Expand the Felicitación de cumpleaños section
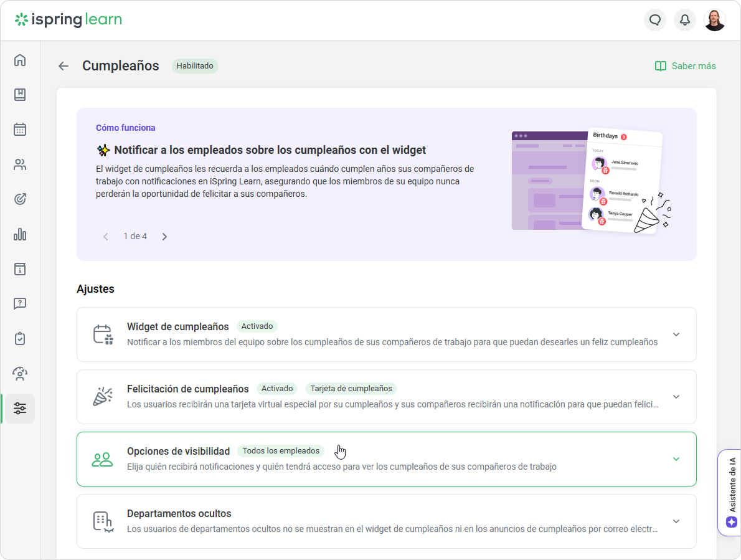The width and height of the screenshot is (741, 560). coord(676,397)
